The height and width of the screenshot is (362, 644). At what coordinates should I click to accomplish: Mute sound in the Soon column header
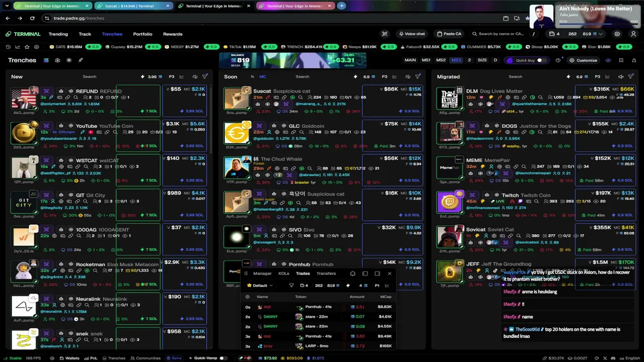pyautogui.click(x=408, y=77)
